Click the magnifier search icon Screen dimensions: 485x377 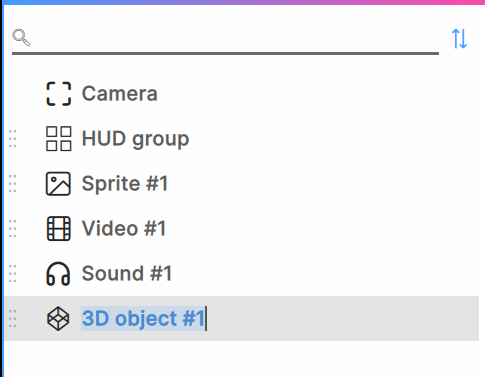[x=21, y=37]
